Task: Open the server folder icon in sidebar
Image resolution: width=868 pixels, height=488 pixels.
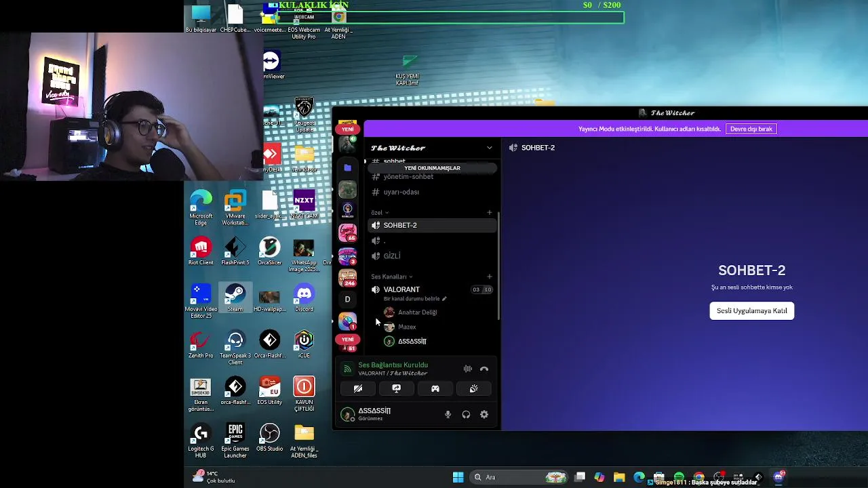Action: point(347,167)
